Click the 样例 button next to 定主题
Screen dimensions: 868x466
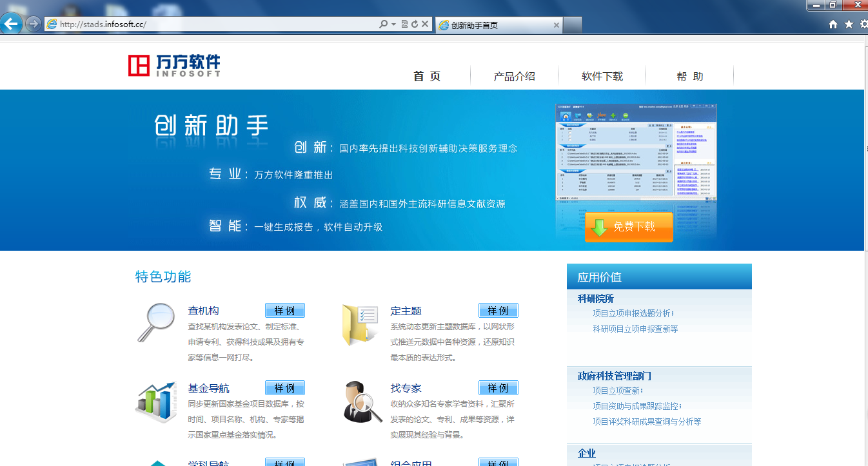tap(498, 311)
